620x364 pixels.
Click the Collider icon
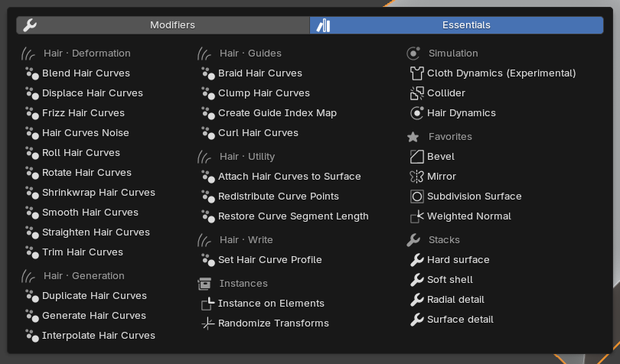pyautogui.click(x=416, y=93)
